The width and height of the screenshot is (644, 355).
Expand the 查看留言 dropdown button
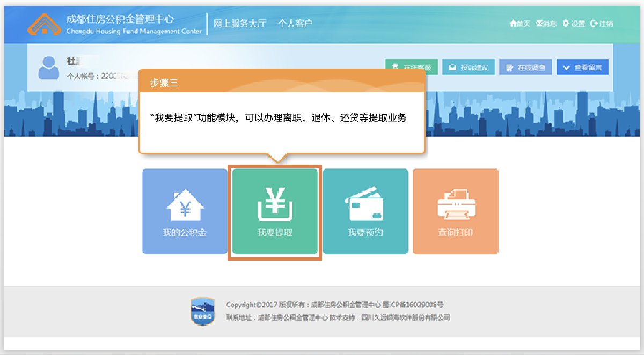pos(582,68)
